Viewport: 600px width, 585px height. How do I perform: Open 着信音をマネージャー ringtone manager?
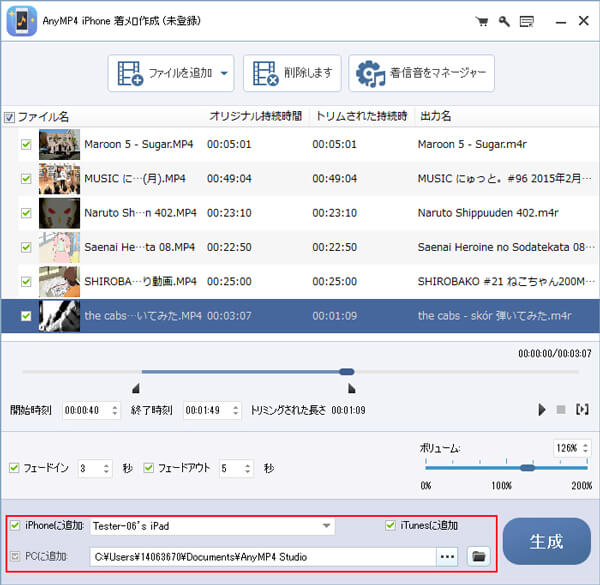421,73
